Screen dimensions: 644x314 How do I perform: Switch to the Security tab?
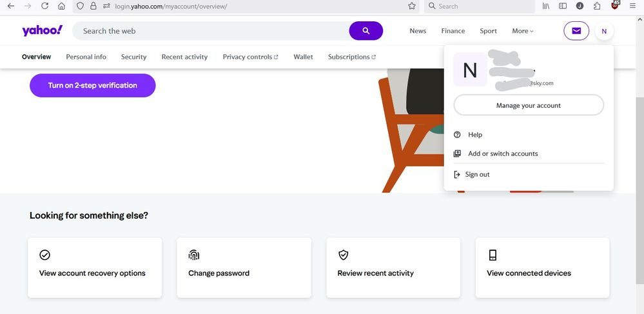click(133, 57)
